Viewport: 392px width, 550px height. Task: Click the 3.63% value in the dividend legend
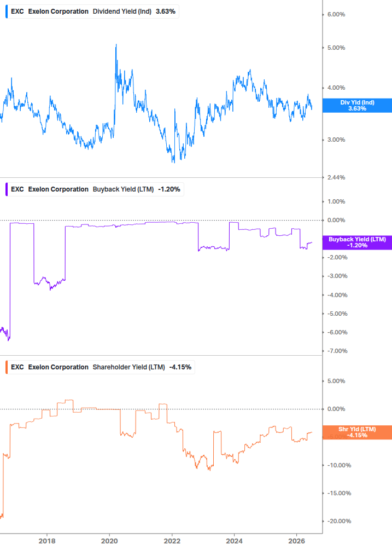pos(166,11)
